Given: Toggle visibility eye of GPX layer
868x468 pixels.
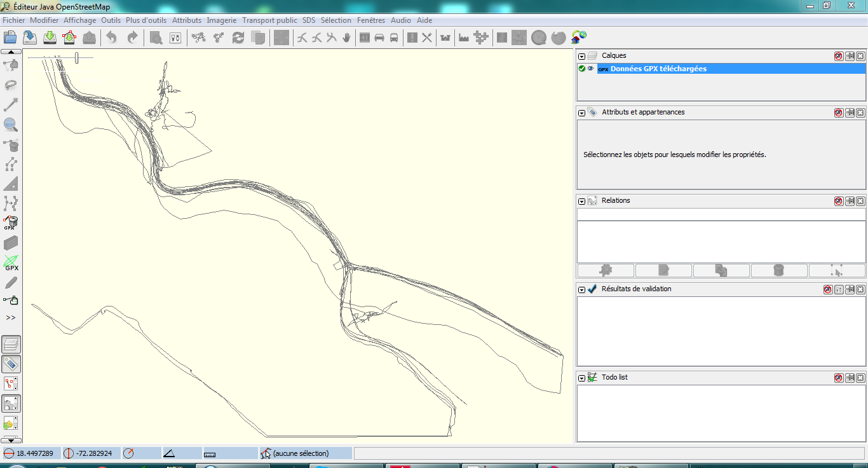Looking at the screenshot, I should point(591,69).
